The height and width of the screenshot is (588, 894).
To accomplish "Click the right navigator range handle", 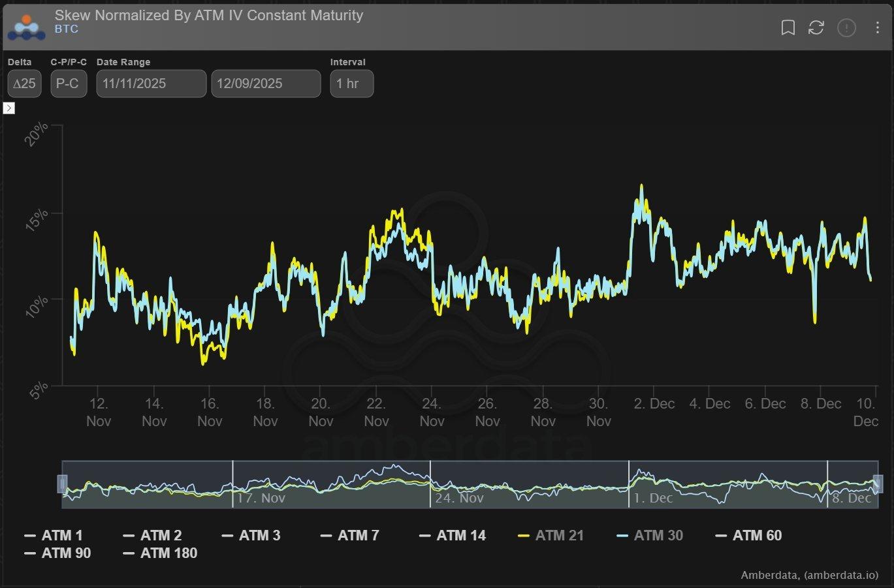I will point(878,484).
